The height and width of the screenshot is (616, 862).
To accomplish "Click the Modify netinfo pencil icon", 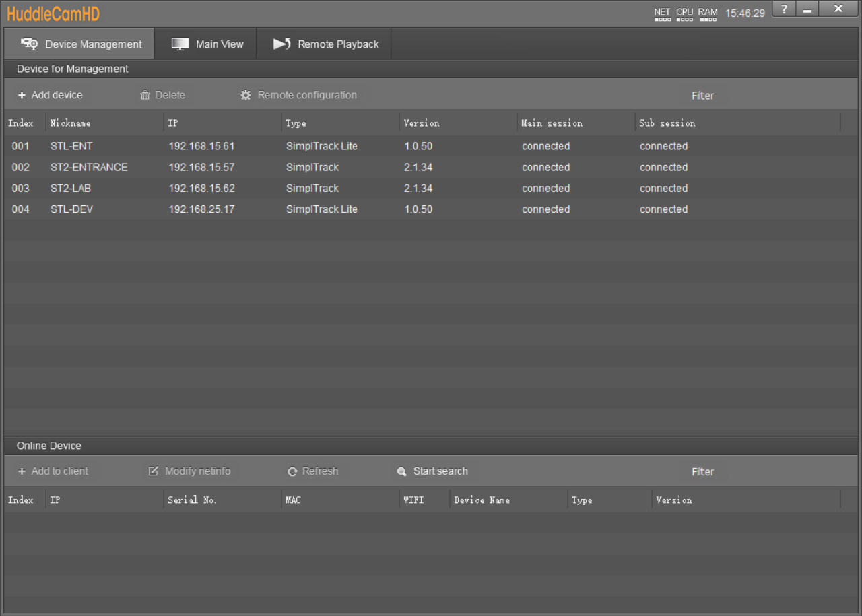I will 154,471.
